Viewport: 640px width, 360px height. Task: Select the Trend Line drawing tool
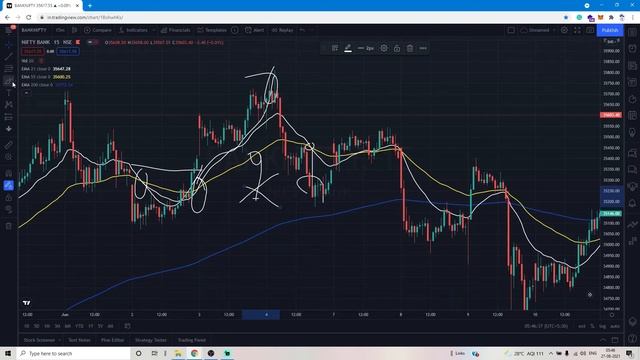click(9, 56)
